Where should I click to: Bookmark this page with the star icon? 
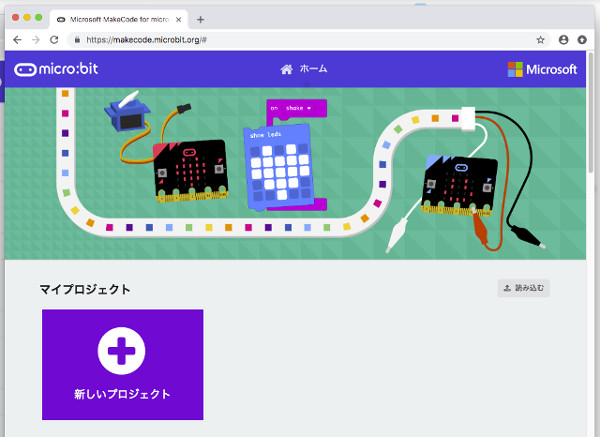click(x=541, y=39)
